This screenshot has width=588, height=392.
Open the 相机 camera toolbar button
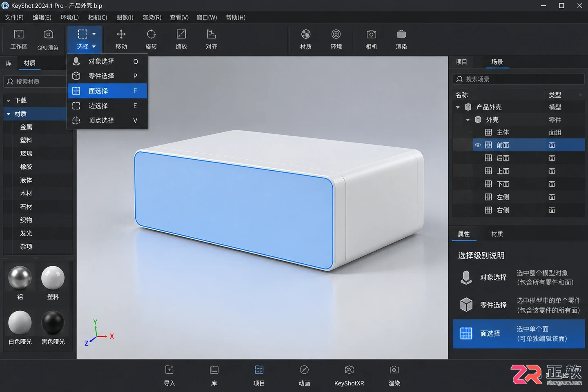(x=371, y=40)
